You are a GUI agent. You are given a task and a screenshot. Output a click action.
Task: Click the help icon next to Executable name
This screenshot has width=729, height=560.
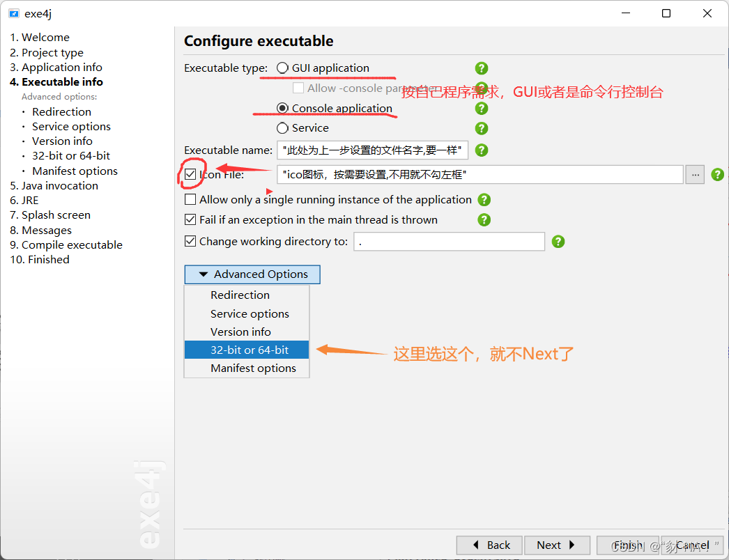pos(482,150)
